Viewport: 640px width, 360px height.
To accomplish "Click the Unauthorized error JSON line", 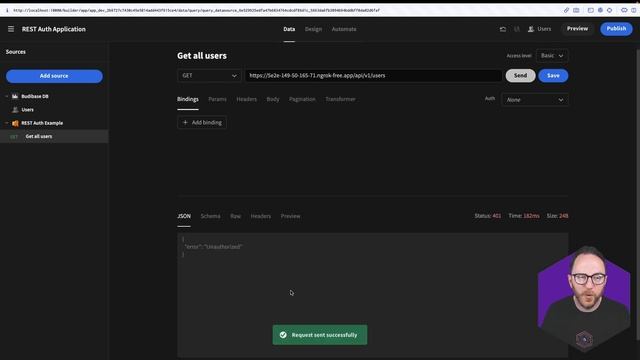I will tap(213, 247).
